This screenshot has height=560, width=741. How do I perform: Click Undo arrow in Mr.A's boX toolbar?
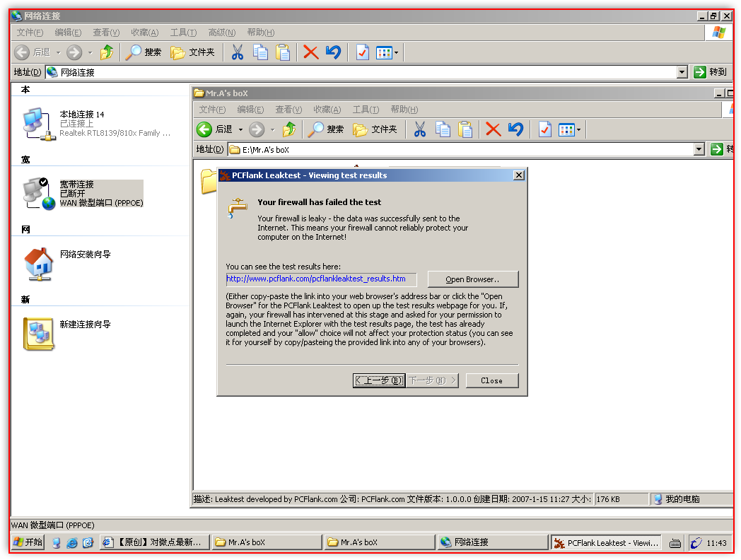point(515,129)
